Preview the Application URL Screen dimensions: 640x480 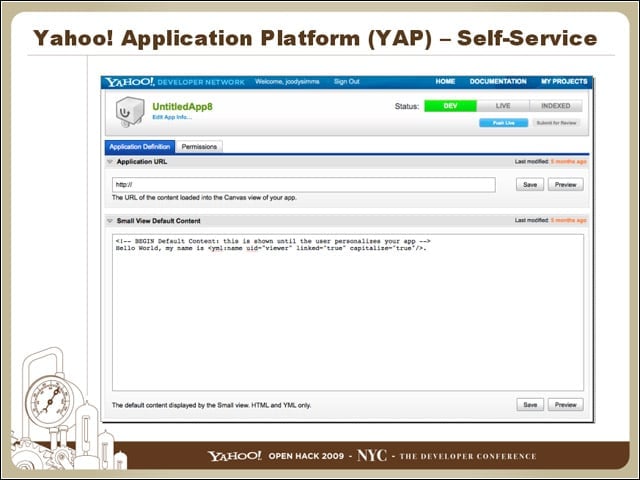pos(565,184)
